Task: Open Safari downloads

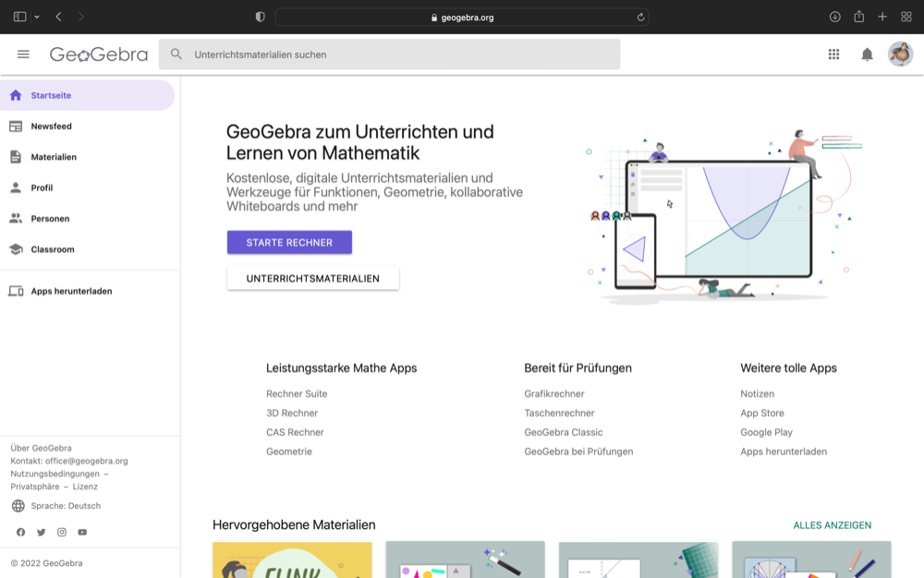Action: point(835,17)
